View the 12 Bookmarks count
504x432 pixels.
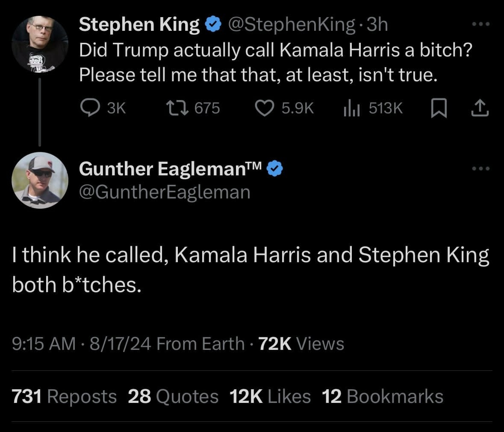tap(383, 396)
